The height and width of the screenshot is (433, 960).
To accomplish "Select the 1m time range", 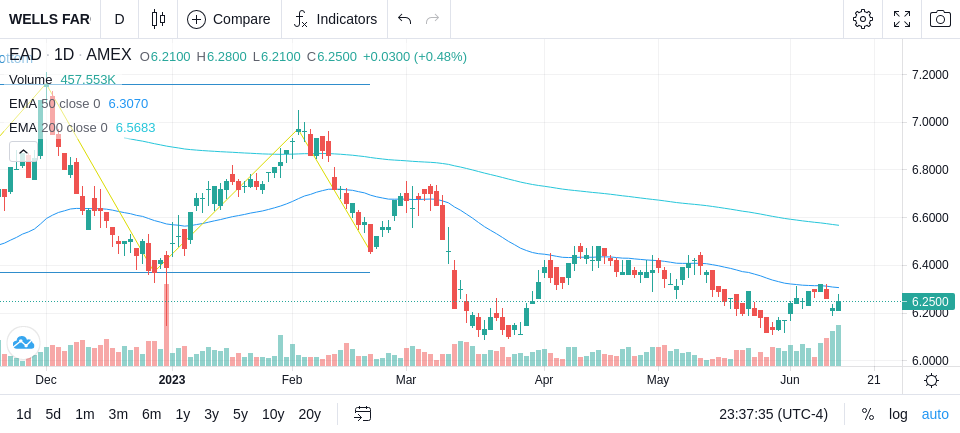I will (84, 415).
